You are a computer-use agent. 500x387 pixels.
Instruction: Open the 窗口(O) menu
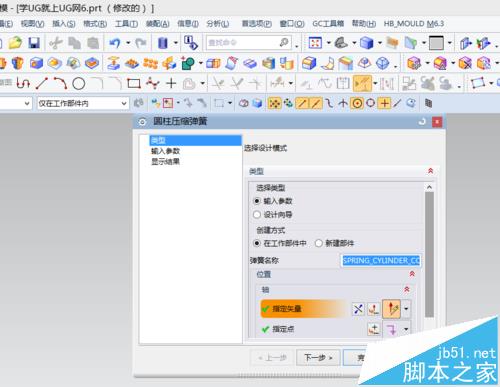pyautogui.click(x=292, y=24)
